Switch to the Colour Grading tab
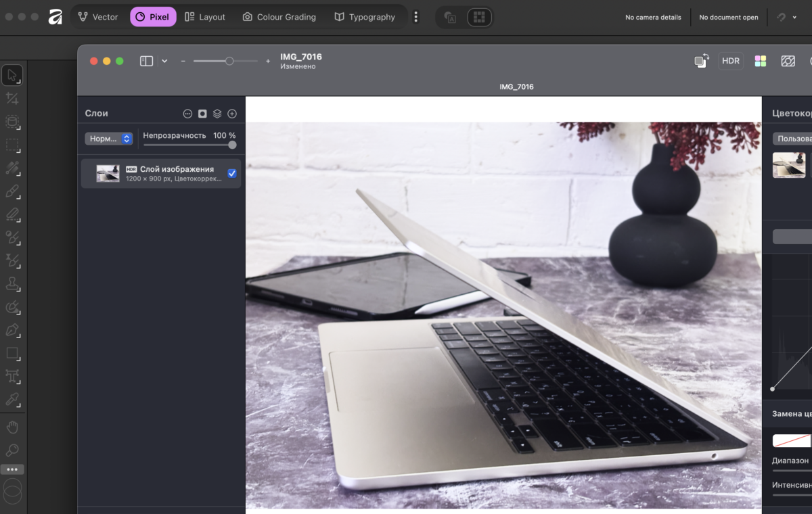The image size is (812, 514). click(279, 17)
